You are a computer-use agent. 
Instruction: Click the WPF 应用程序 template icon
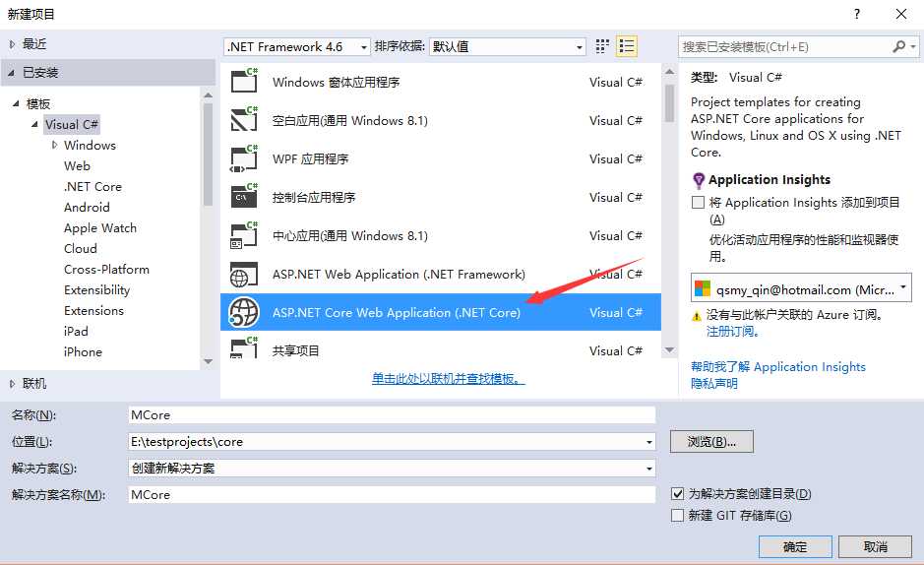(244, 157)
